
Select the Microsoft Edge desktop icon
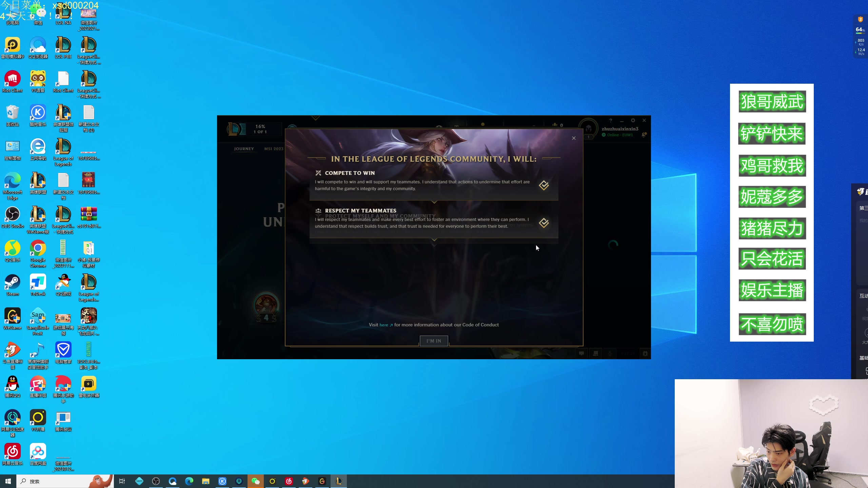point(13,186)
